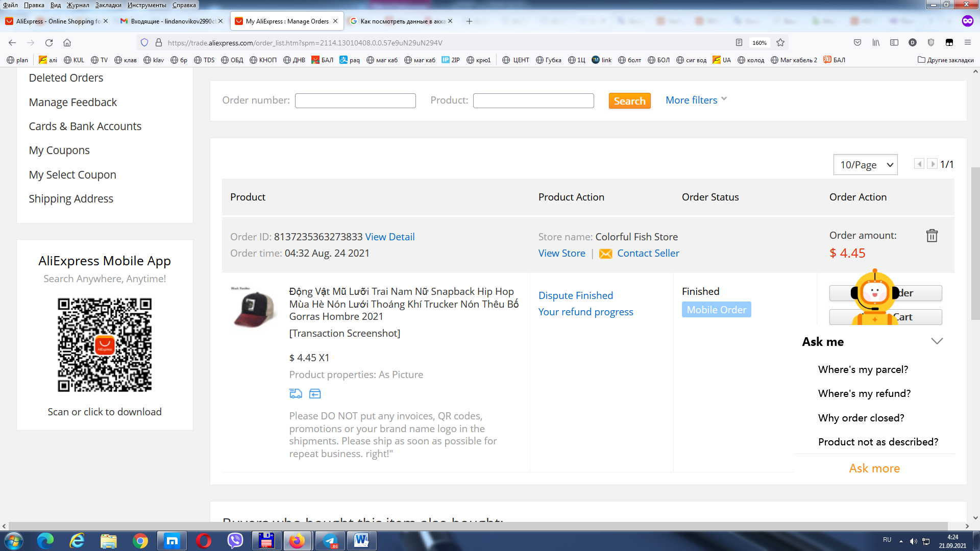Change the 160% zoom level indicator
980x551 pixels.
[759, 43]
